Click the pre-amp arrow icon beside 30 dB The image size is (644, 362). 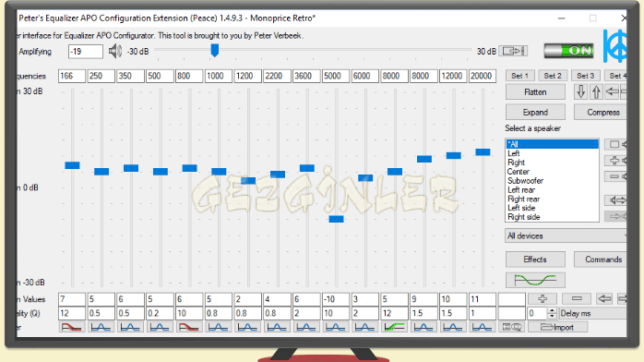[x=514, y=51]
